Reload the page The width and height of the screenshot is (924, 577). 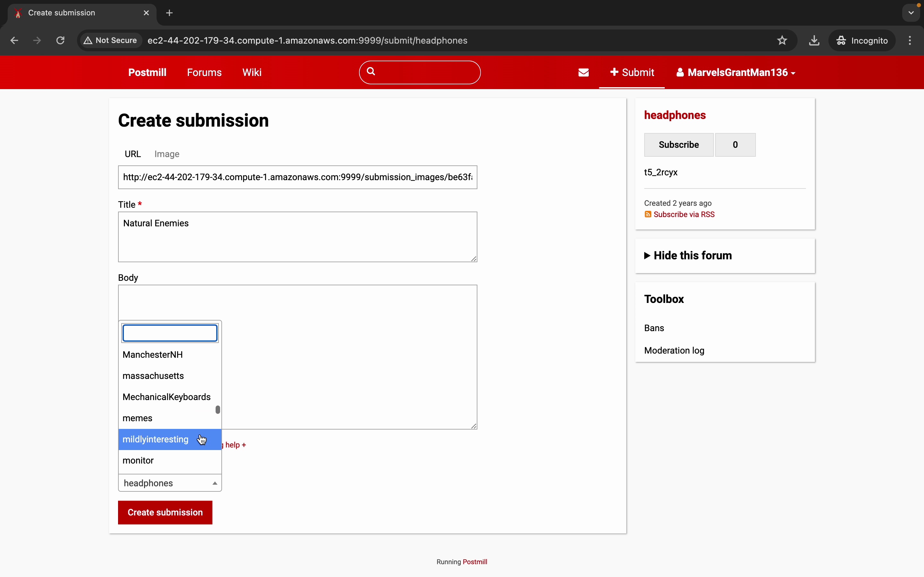click(x=60, y=40)
